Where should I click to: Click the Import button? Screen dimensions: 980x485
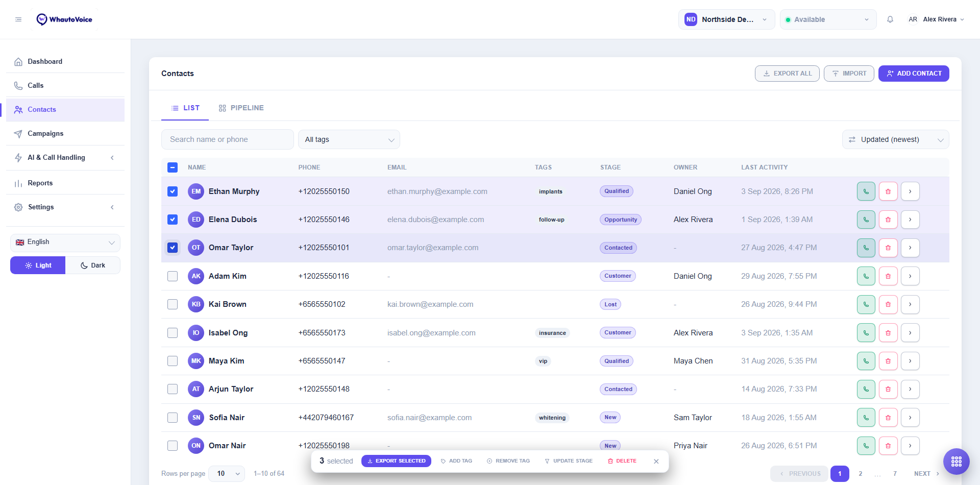(x=849, y=74)
